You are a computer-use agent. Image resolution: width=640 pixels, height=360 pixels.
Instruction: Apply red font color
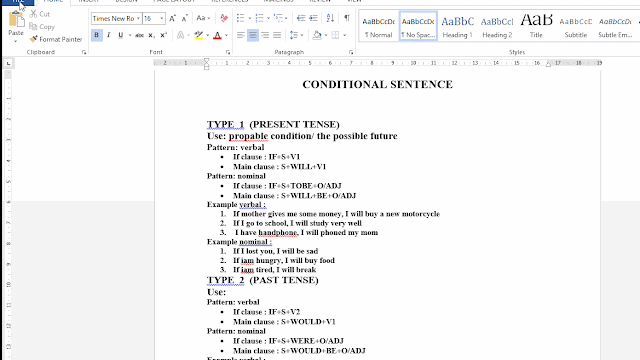click(217, 36)
